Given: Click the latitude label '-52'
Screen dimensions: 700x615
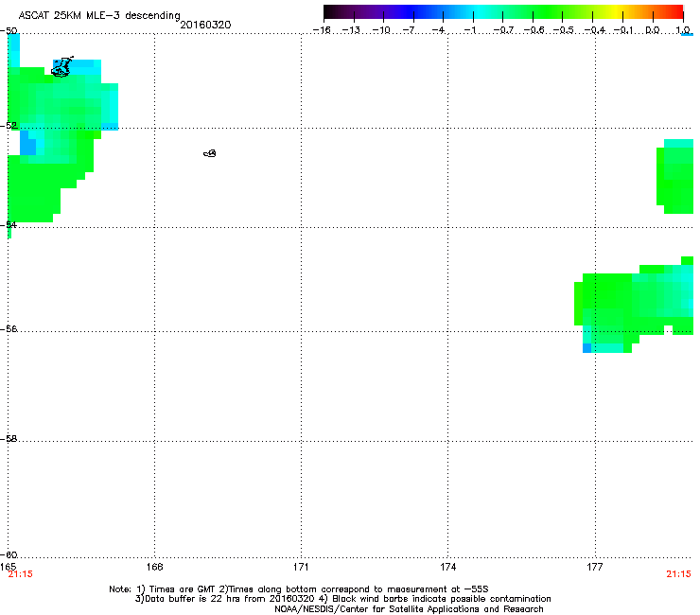Looking at the screenshot, I should (x=9, y=126).
